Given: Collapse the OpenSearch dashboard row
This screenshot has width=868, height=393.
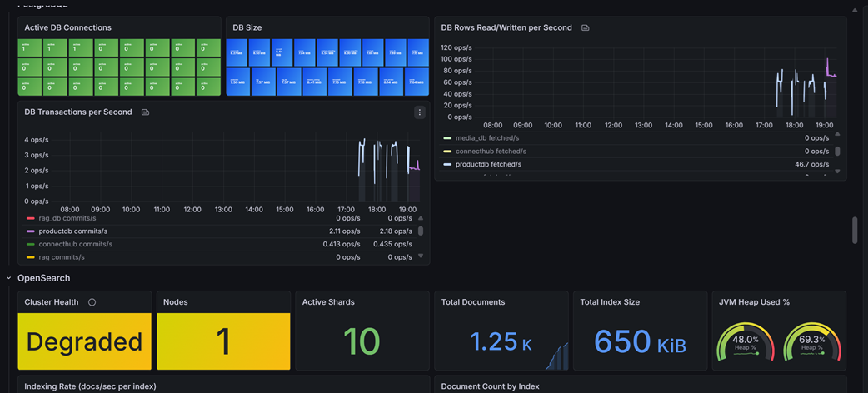Looking at the screenshot, I should [9, 278].
